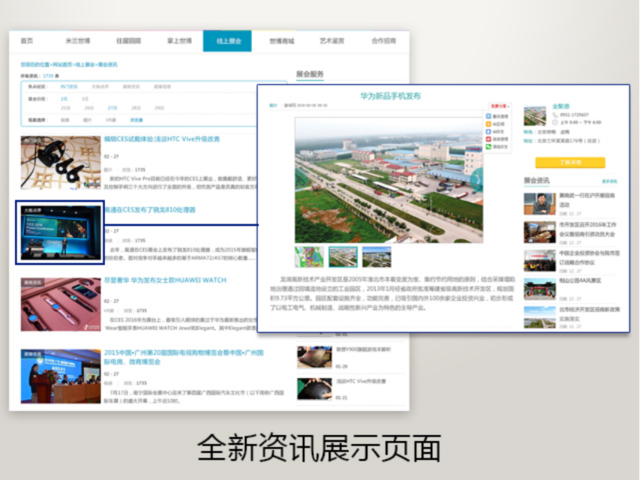Open the 经济开发区招商新政策 news thumbnail
Screen dimensions: 640x480
(x=540, y=317)
